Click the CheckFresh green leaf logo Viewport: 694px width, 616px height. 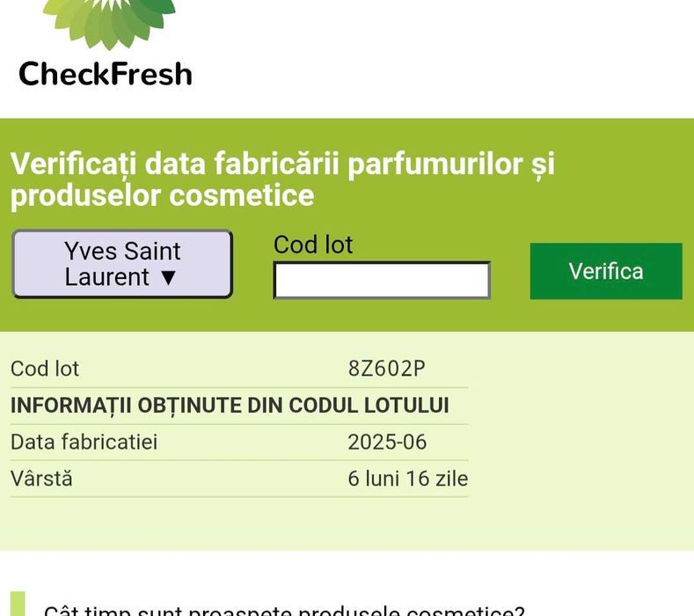(x=109, y=22)
